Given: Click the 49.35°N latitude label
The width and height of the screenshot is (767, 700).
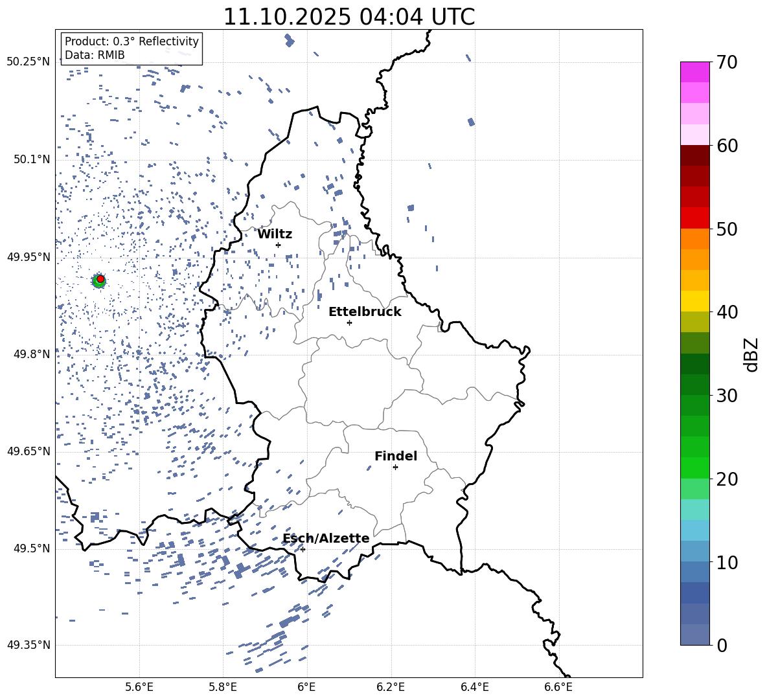Looking at the screenshot, I should tap(29, 645).
